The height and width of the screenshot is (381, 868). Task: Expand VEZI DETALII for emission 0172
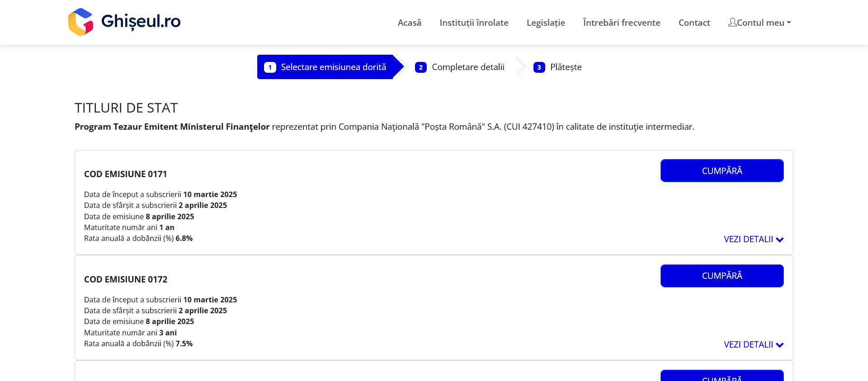754,344
